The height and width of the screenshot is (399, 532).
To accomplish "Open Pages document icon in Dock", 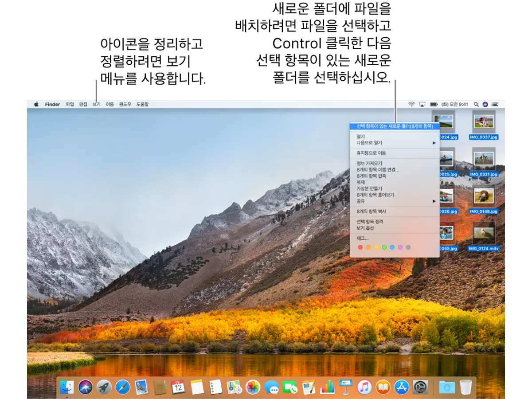I will click(309, 387).
